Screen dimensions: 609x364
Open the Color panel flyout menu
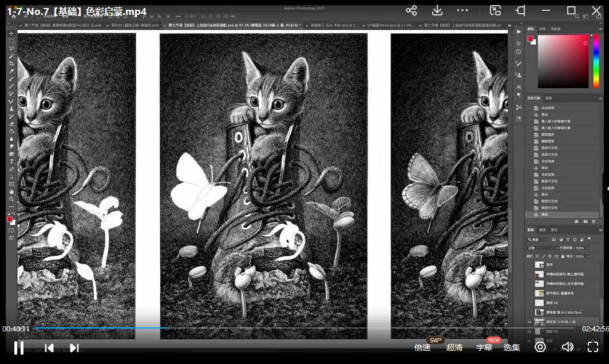600,29
